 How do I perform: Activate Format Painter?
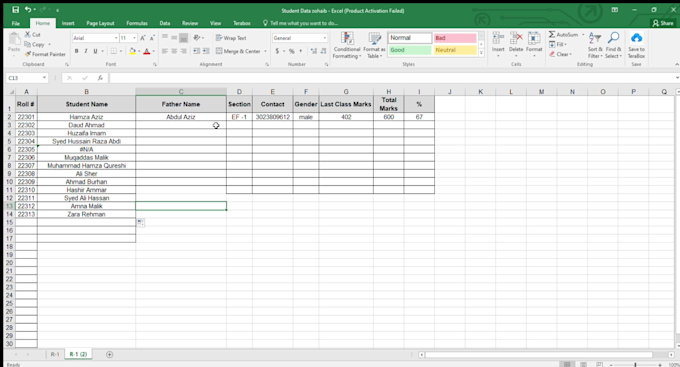(x=45, y=54)
